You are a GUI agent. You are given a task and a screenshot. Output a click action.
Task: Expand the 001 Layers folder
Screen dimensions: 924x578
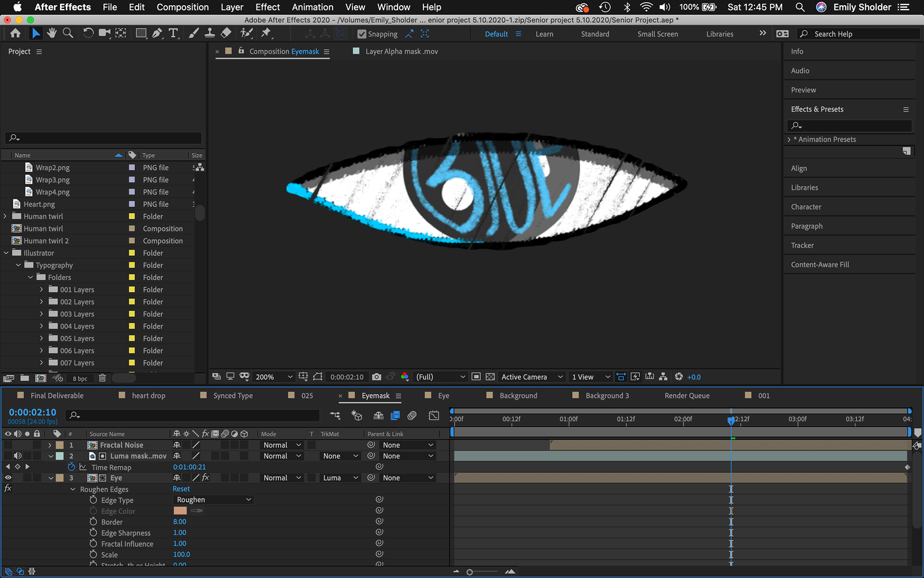click(x=41, y=289)
